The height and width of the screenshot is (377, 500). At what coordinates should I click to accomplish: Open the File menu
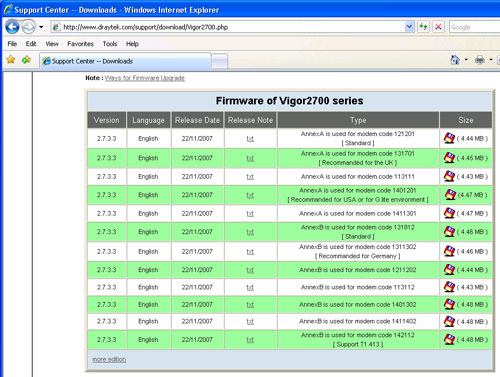click(x=12, y=44)
